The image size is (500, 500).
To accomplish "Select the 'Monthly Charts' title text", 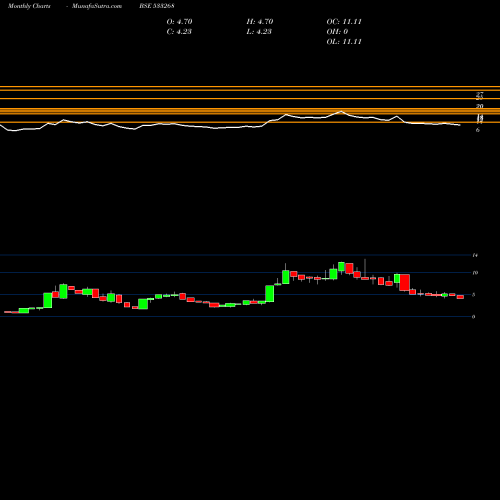I will coord(29,6).
